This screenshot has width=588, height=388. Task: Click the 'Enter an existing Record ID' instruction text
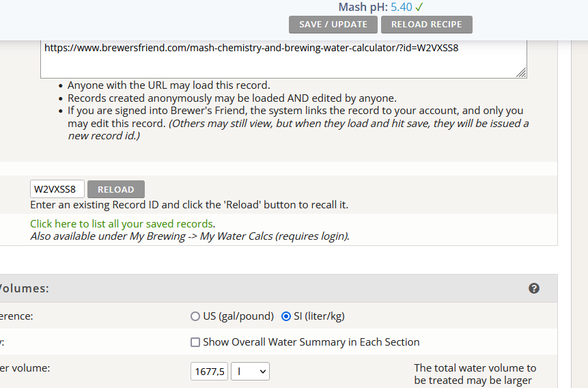(189, 205)
